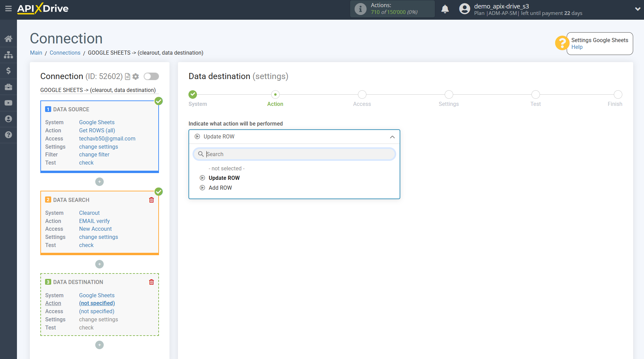Viewport: 644px width, 359px height.
Task: Click 'change filter' in Data Source block
Action: [x=94, y=154]
